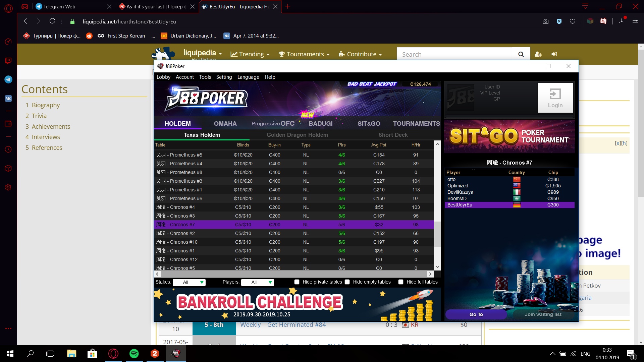Open Extensions cube icon in Opera sidebar

pos(8,168)
